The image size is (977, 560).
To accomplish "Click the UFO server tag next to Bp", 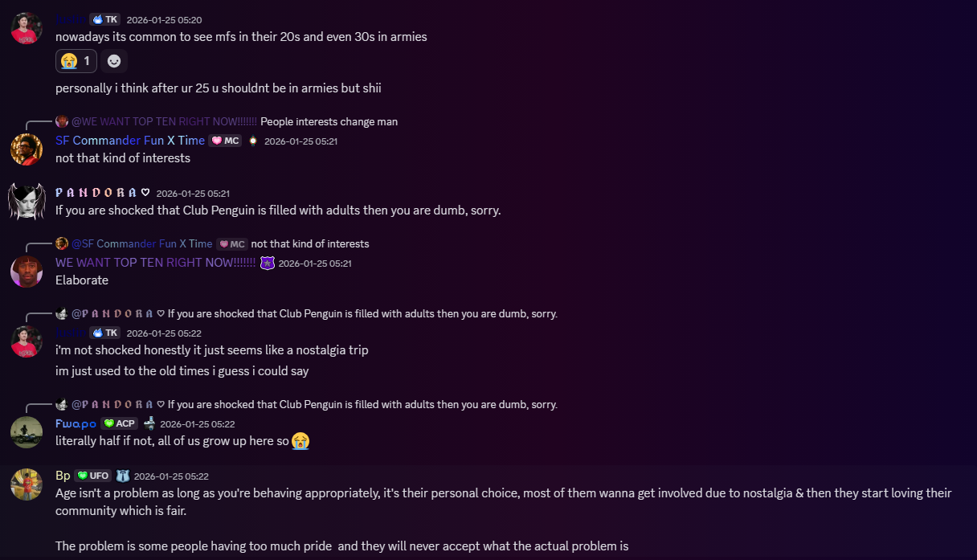I will (x=92, y=476).
